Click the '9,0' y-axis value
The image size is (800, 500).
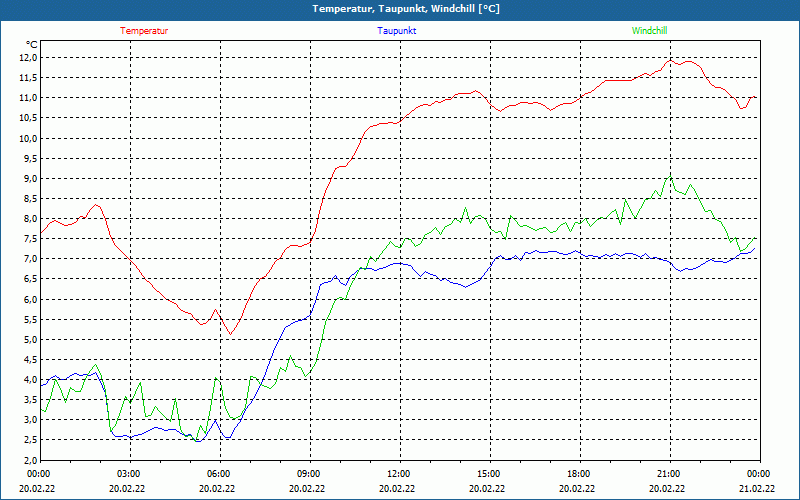[x=31, y=179]
